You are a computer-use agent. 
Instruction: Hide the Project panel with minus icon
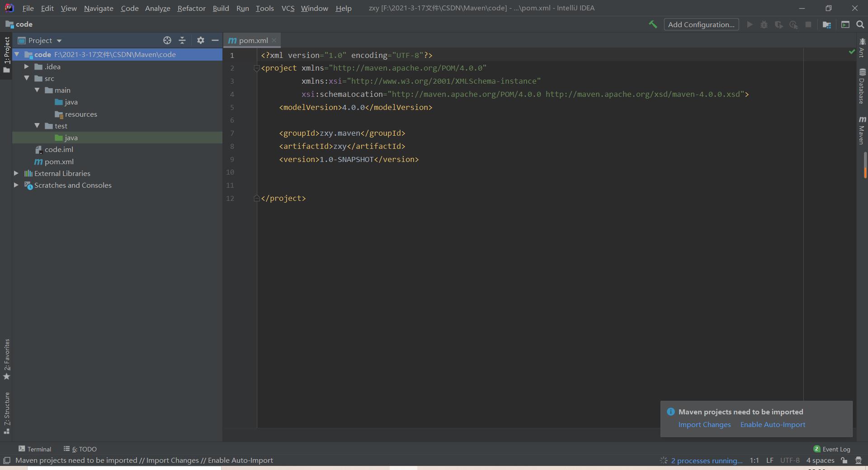tap(215, 40)
